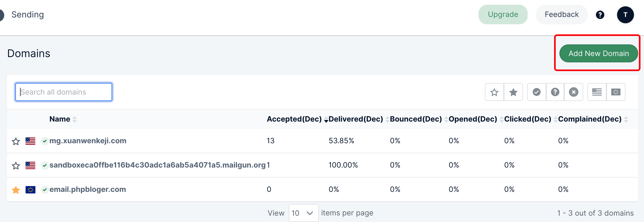The height and width of the screenshot is (222, 644).
Task: Filter by starred domains filled star
Action: (x=513, y=92)
